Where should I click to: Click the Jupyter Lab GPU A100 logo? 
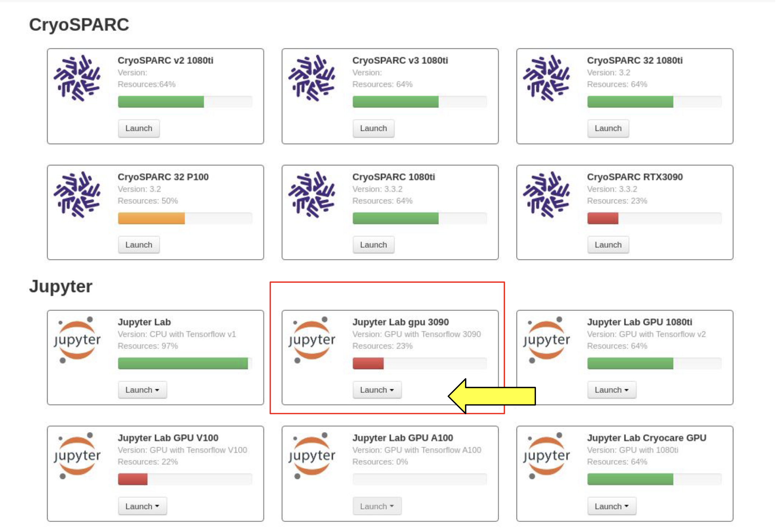312,455
